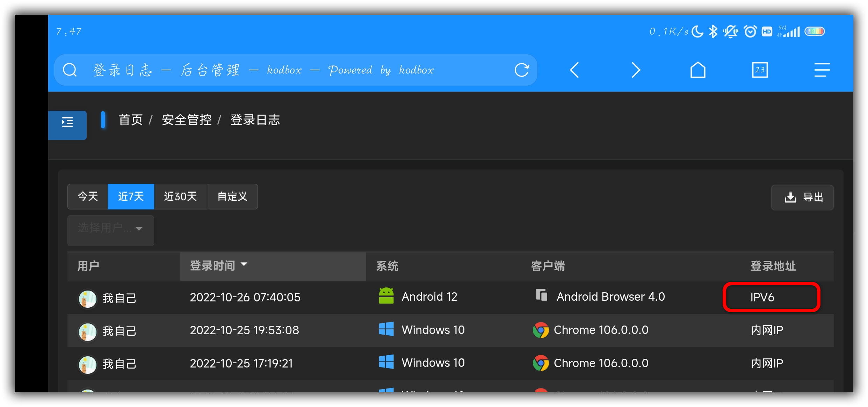Click the page title in address bar

[x=263, y=70]
